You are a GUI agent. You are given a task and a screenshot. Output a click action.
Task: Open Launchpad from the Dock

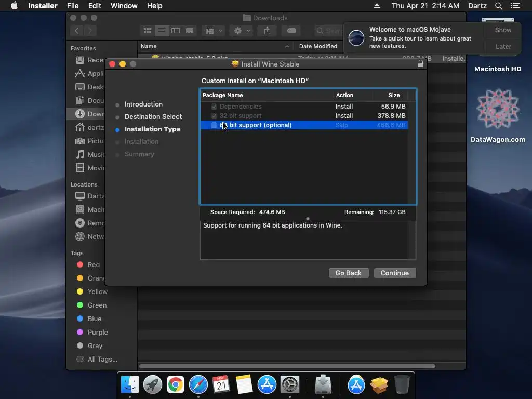click(x=153, y=385)
